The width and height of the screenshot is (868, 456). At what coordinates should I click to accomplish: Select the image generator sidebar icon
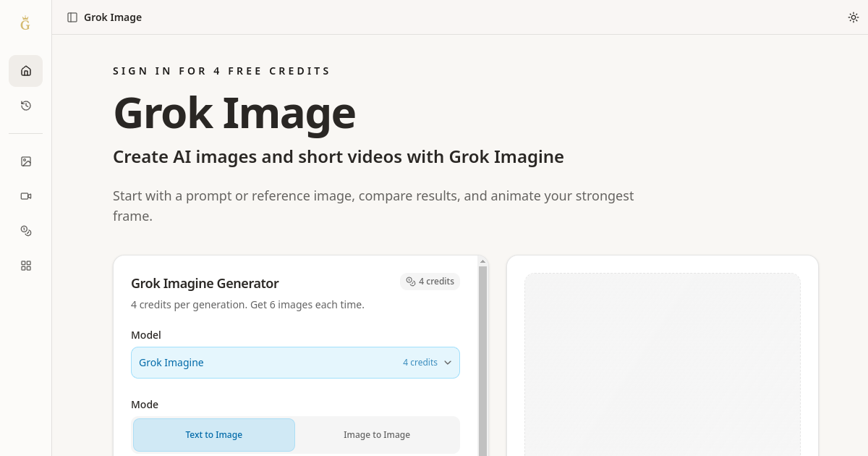click(x=26, y=161)
